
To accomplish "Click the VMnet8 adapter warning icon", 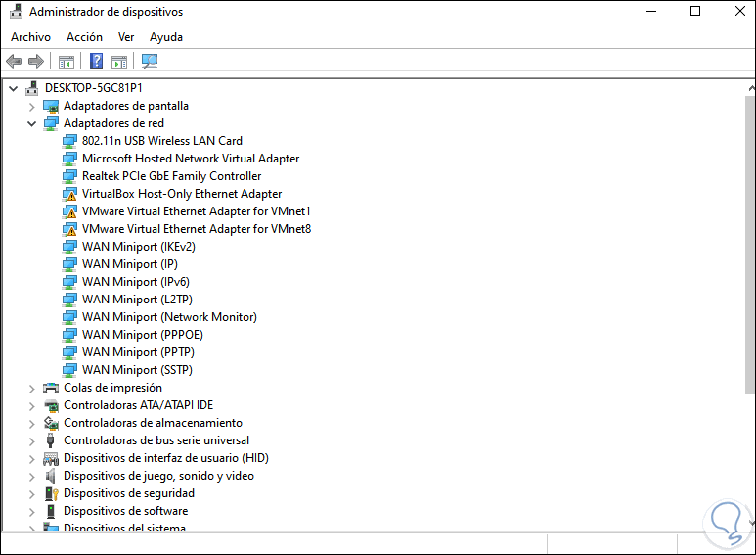I will [69, 229].
